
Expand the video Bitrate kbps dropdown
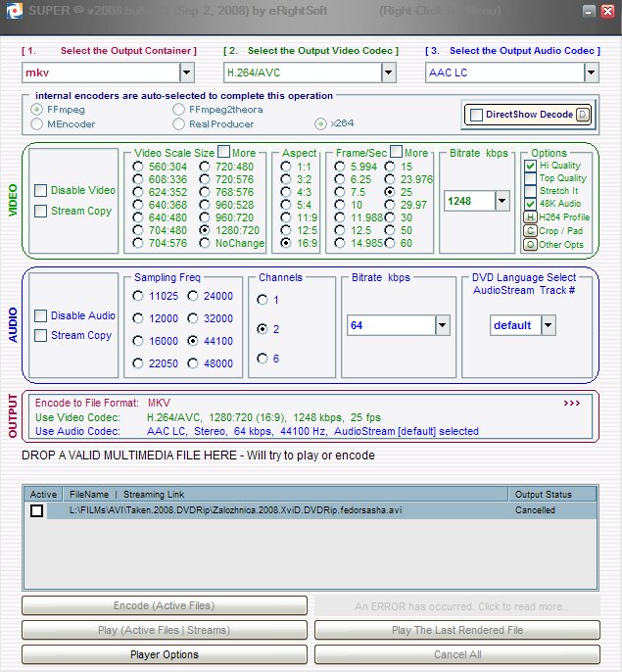pos(502,201)
